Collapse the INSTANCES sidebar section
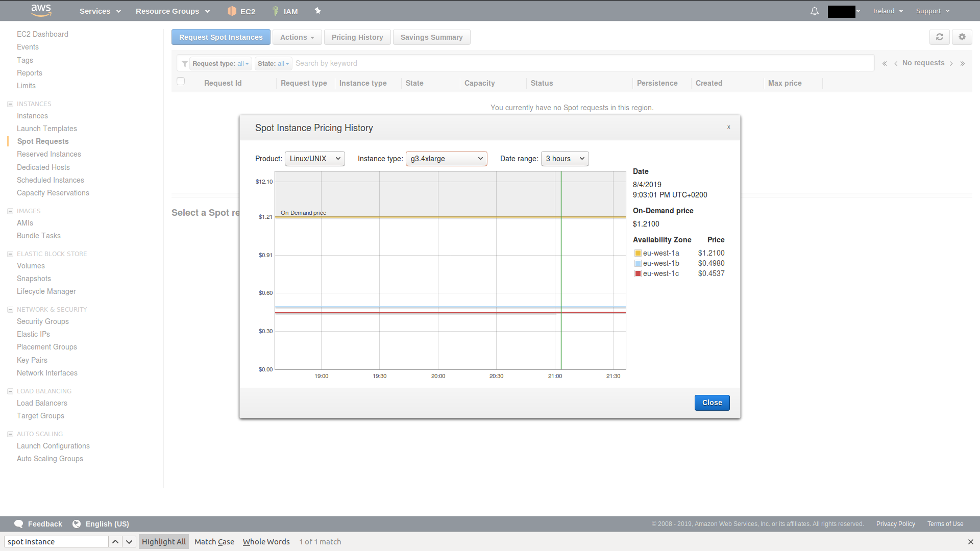 pos(10,104)
